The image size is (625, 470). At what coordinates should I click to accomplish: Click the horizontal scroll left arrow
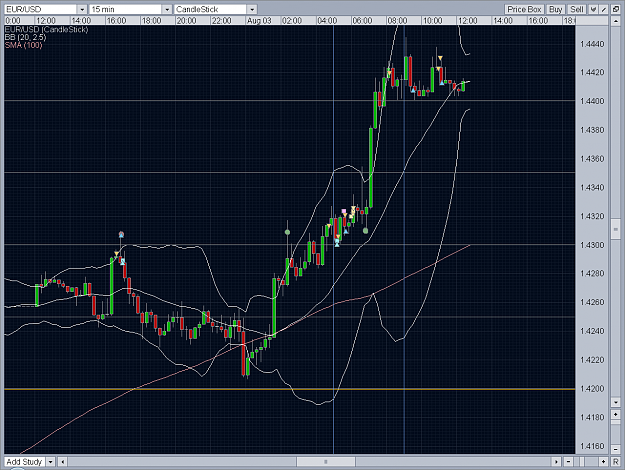pyautogui.click(x=63, y=462)
